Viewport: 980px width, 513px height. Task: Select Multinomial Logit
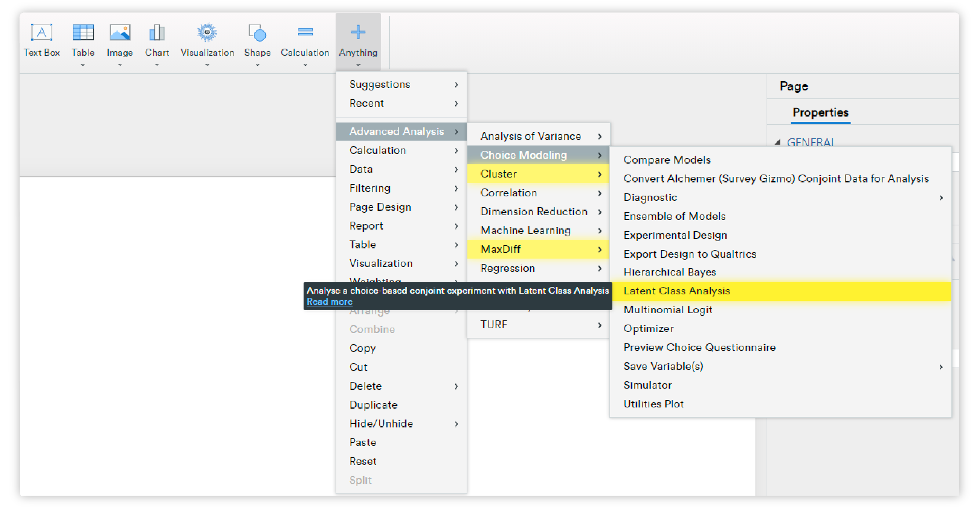[781, 310]
